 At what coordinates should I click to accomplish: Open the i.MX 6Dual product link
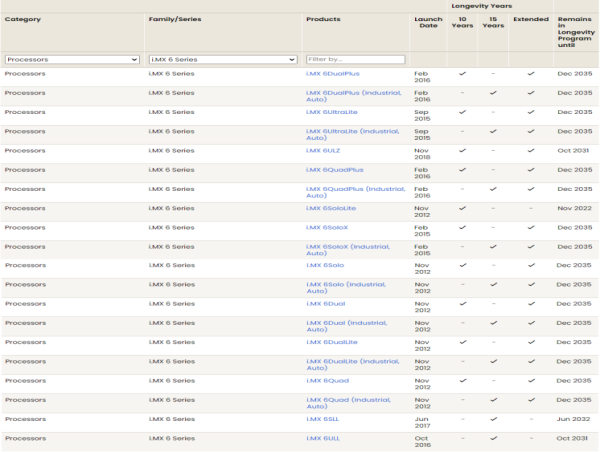click(x=326, y=304)
